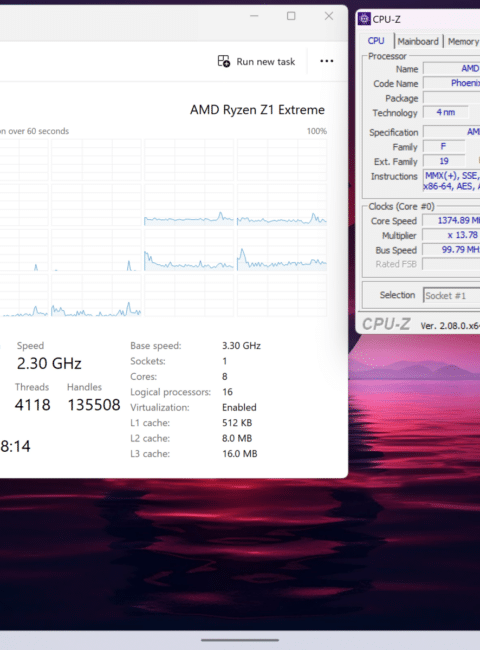This screenshot has height=650, width=480.
Task: Click the AMD Ryzen Z1 Extreme heading
Action: [257, 110]
